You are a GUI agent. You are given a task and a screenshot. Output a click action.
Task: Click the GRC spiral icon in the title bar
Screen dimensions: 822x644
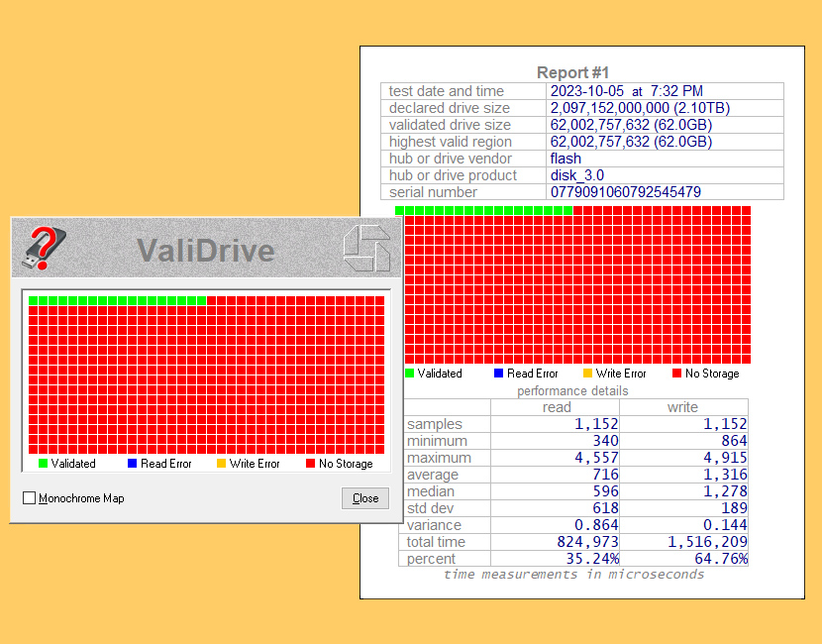367,250
